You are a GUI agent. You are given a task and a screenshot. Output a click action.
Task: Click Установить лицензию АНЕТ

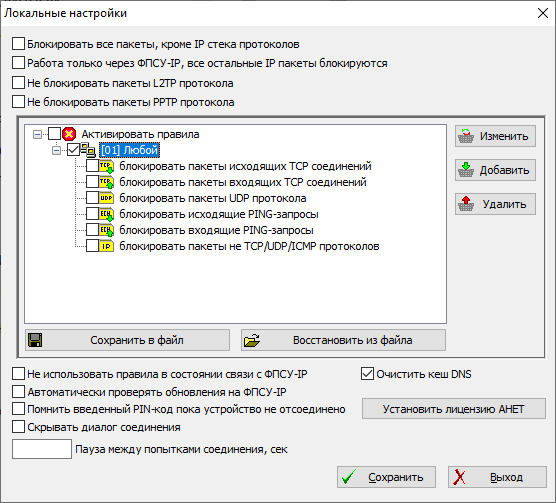coord(454,409)
